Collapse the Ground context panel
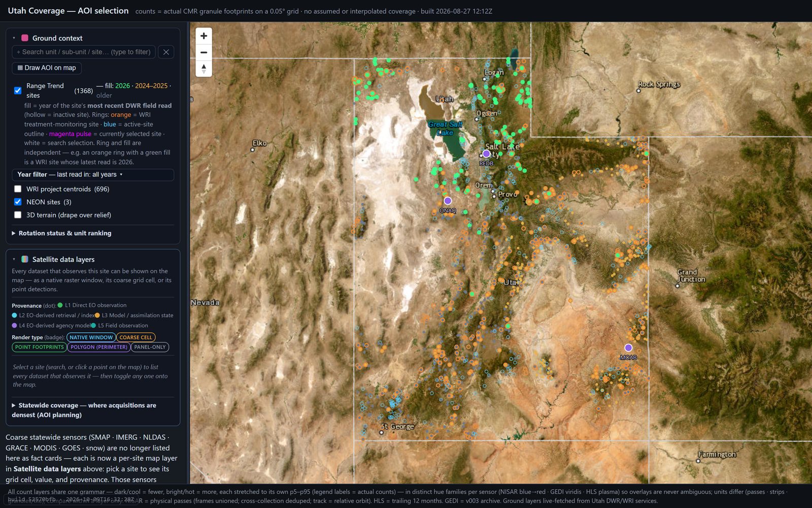The image size is (812, 508). click(14, 38)
